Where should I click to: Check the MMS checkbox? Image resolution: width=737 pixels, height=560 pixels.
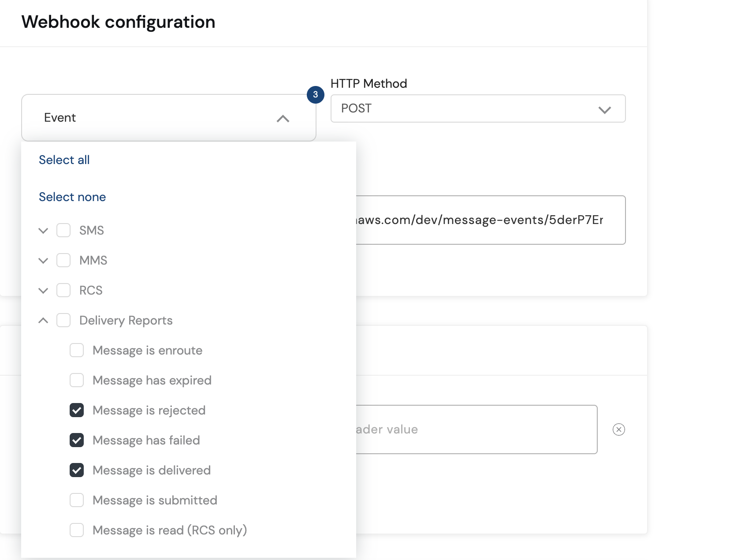tap(63, 260)
